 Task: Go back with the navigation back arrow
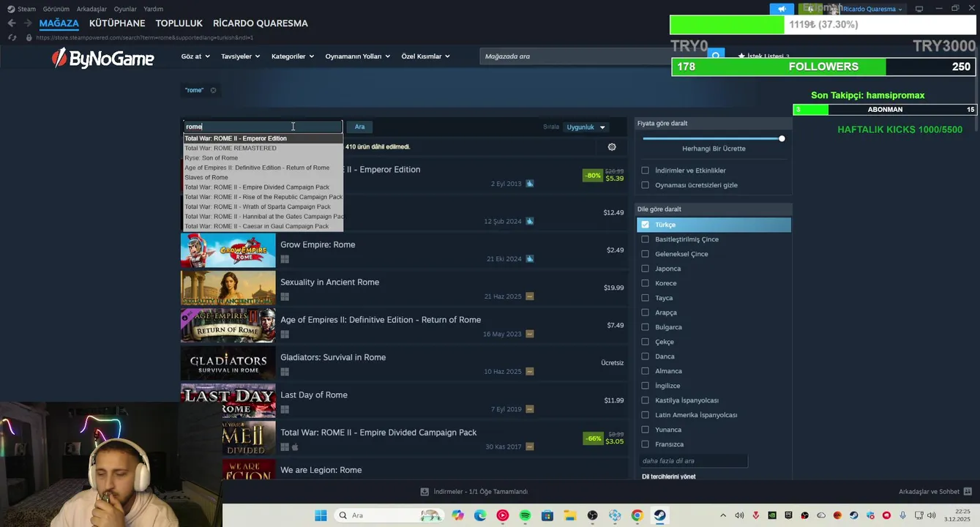coord(11,23)
